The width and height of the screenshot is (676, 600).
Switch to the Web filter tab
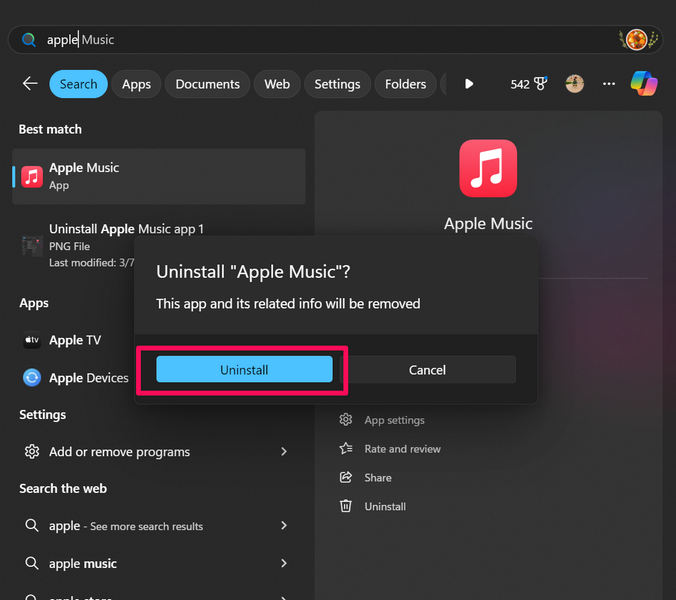[x=277, y=84]
